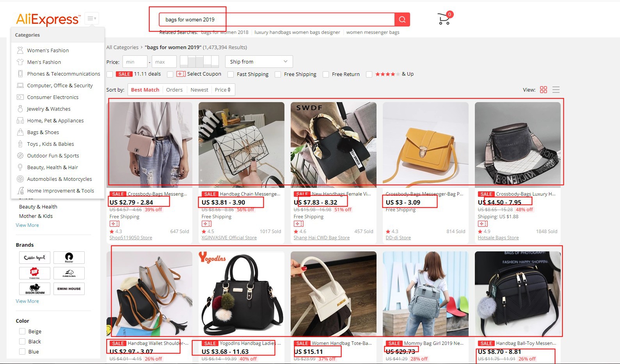Click the Computer, Office & Security laptop icon
Viewport: 620px width, 364px height.
[x=20, y=85]
